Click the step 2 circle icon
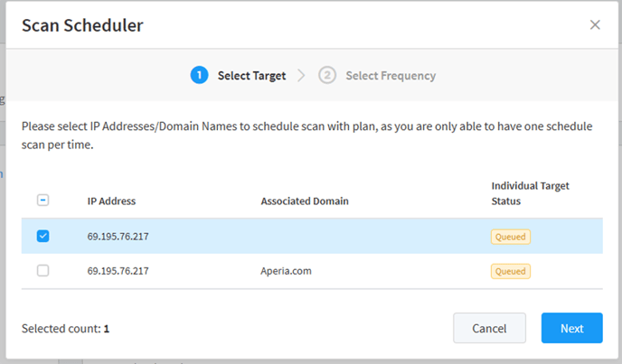622x364 pixels. (x=327, y=75)
